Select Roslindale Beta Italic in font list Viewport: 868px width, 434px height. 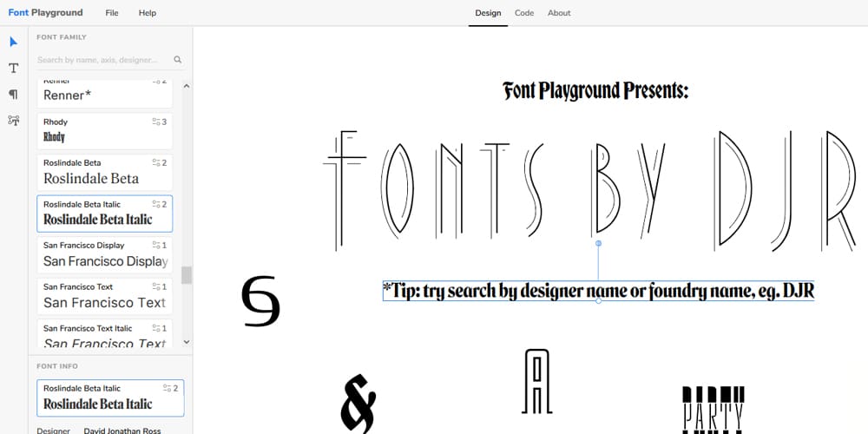(x=105, y=214)
